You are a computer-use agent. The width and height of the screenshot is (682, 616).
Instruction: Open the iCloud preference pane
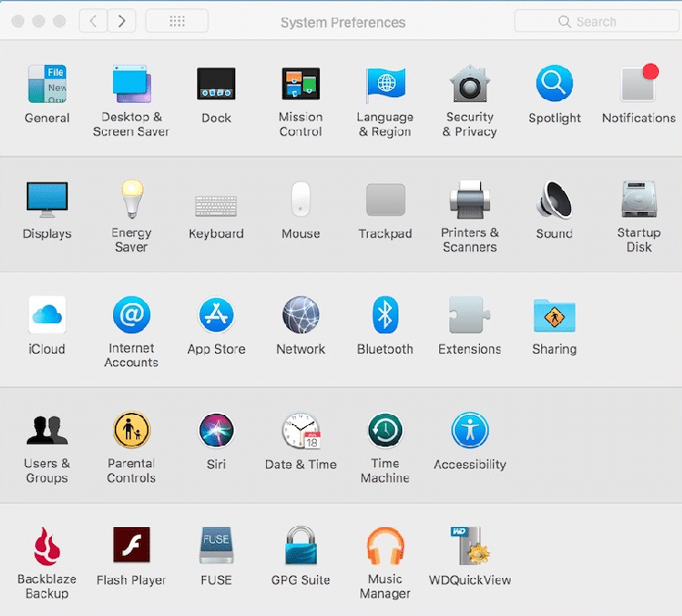tap(46, 316)
